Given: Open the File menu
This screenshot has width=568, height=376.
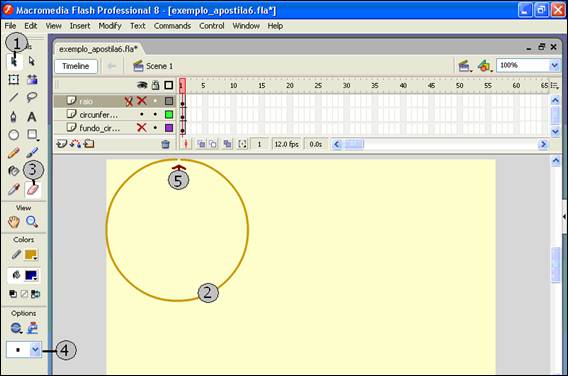Looking at the screenshot, I should [10, 26].
